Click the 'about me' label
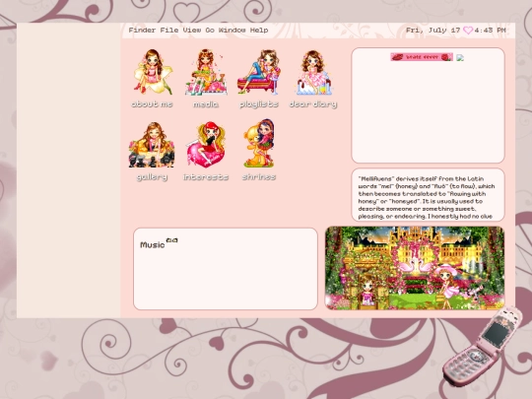Image resolution: width=532 pixels, height=399 pixels. tap(152, 104)
